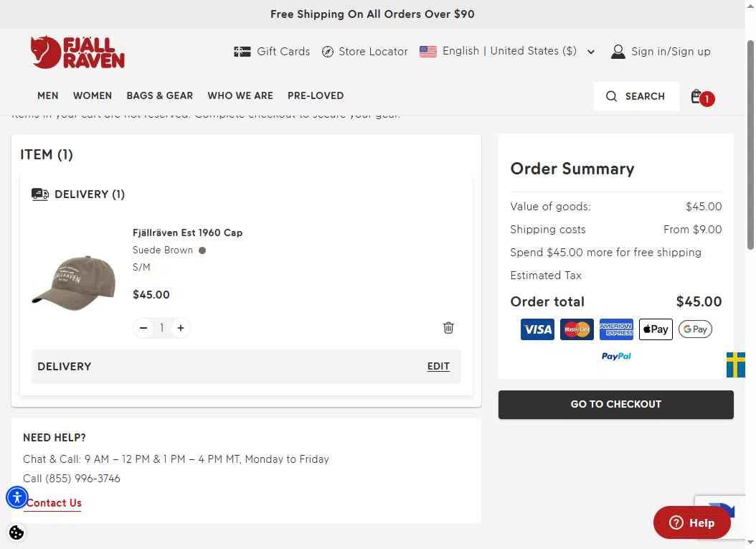
Task: Open the PRE-LOVED menu
Action: pos(316,95)
